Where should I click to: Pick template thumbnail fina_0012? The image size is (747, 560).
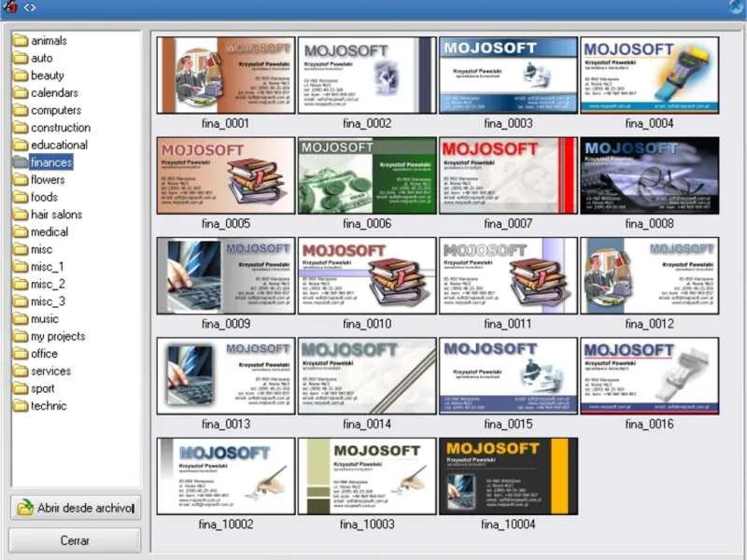pos(649,275)
